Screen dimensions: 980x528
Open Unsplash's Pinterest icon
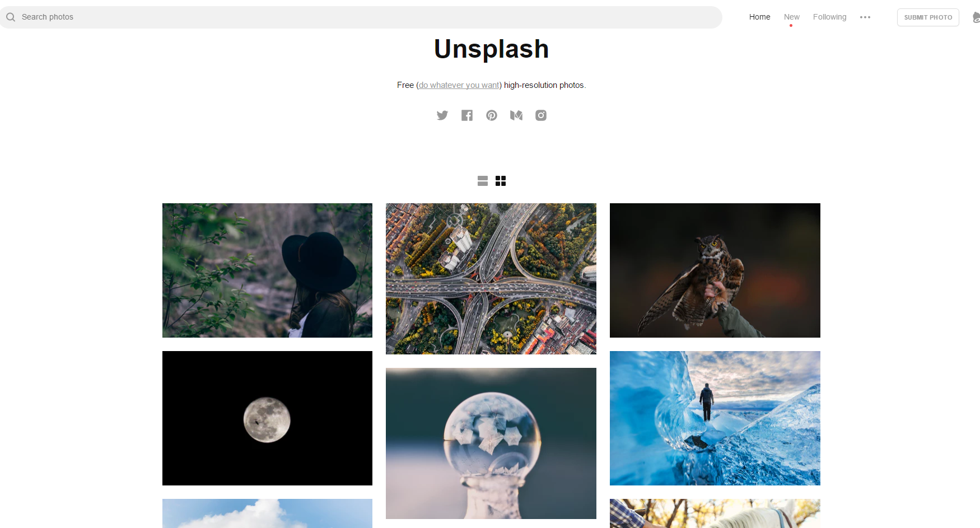(x=492, y=115)
